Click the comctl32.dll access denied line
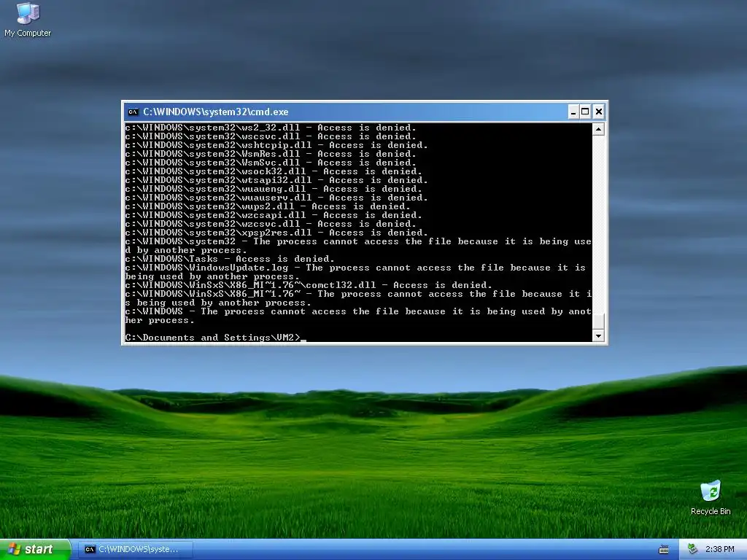747x560 pixels. coord(309,285)
